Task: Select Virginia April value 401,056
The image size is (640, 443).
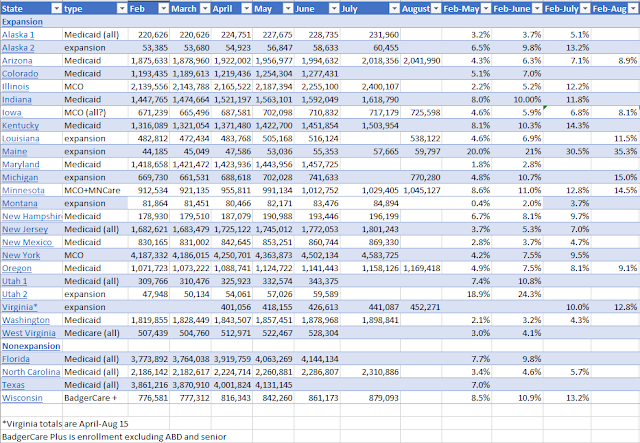Action: coord(232,307)
